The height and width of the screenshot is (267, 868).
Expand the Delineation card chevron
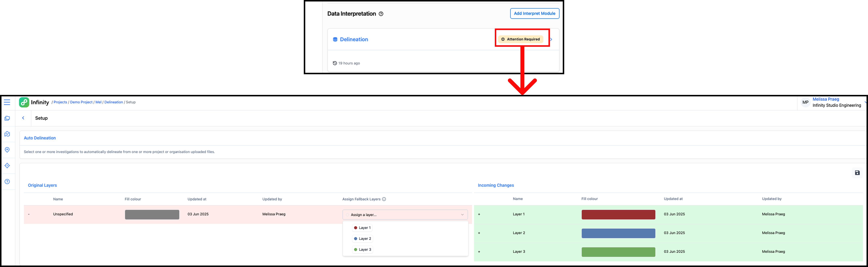[x=551, y=39]
